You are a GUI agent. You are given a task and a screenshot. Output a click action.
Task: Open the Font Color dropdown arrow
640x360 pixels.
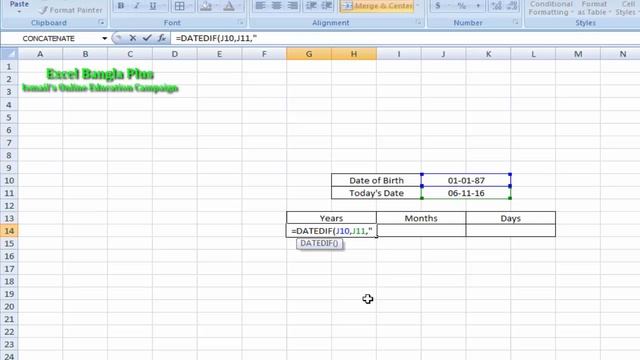239,6
